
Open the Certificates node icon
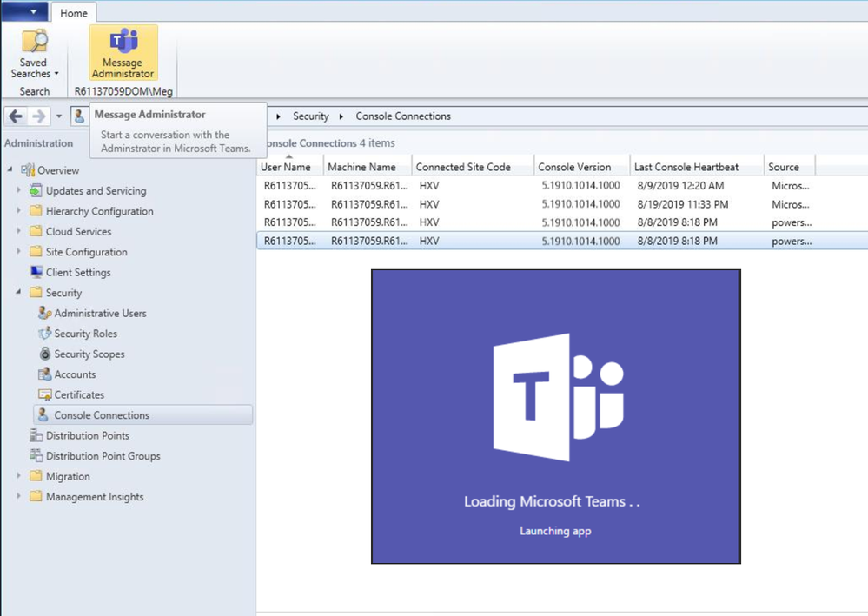coord(45,394)
